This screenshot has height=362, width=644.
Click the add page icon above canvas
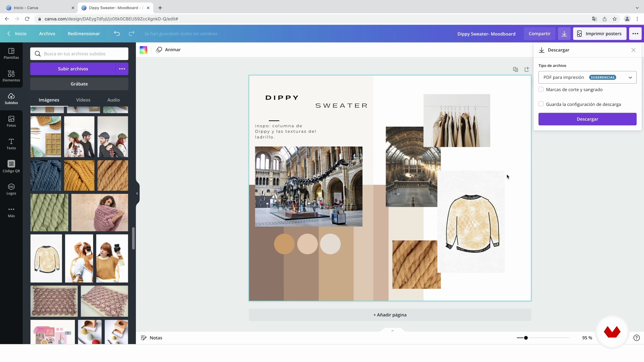point(527,69)
